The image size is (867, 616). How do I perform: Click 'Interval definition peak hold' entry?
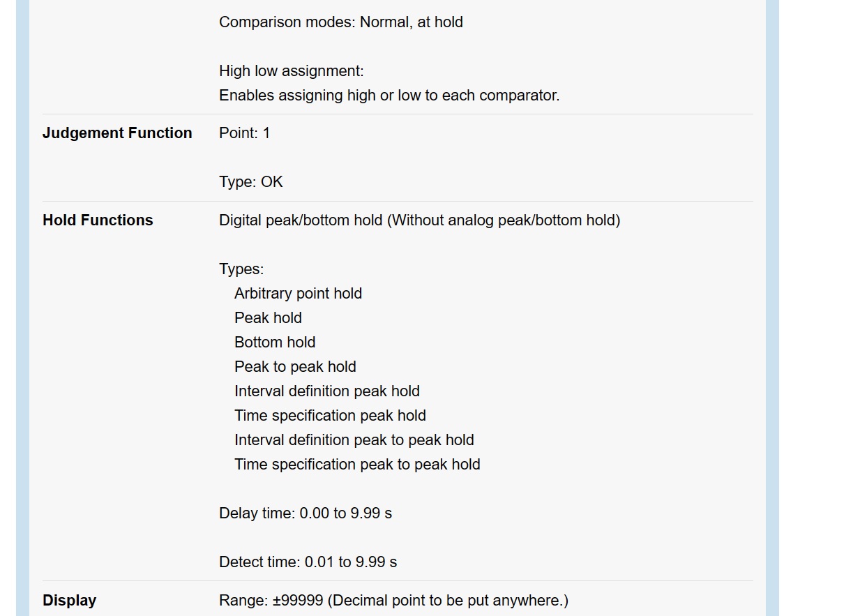coord(326,391)
